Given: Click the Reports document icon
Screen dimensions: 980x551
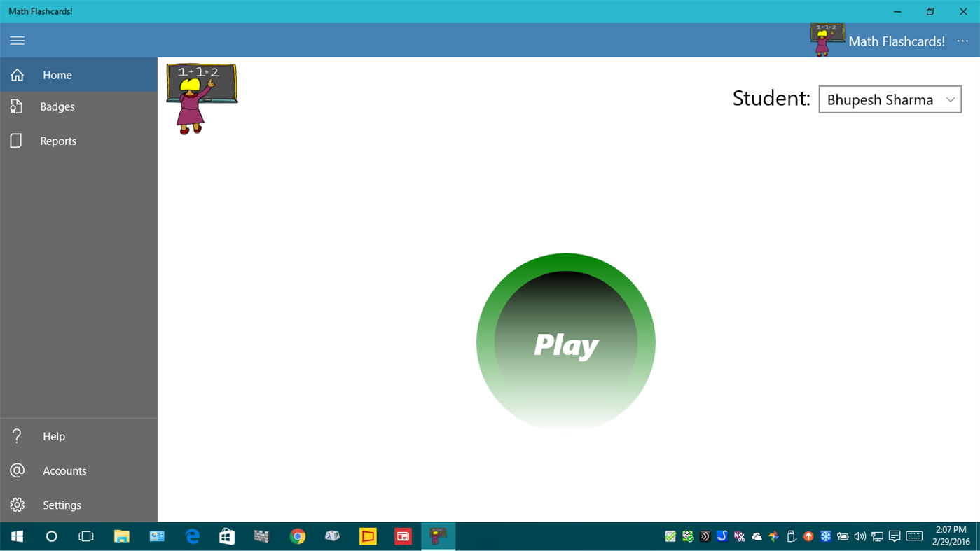Looking at the screenshot, I should pos(17,140).
